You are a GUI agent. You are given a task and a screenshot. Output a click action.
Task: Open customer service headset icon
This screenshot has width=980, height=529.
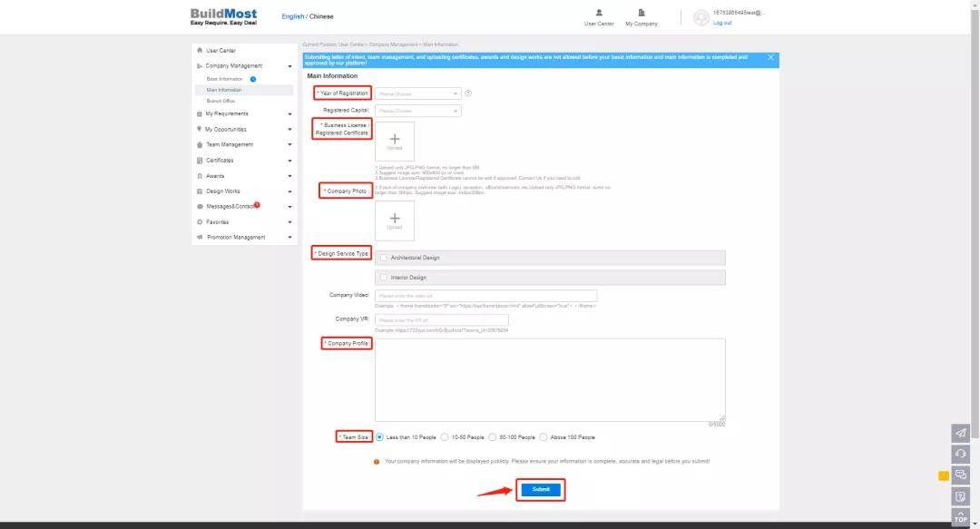[961, 453]
